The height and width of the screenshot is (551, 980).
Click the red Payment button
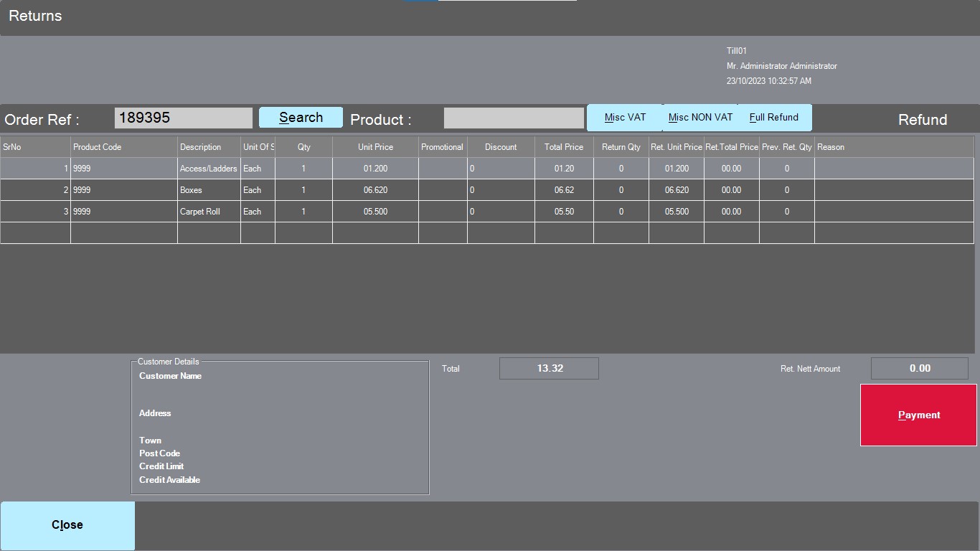click(918, 415)
